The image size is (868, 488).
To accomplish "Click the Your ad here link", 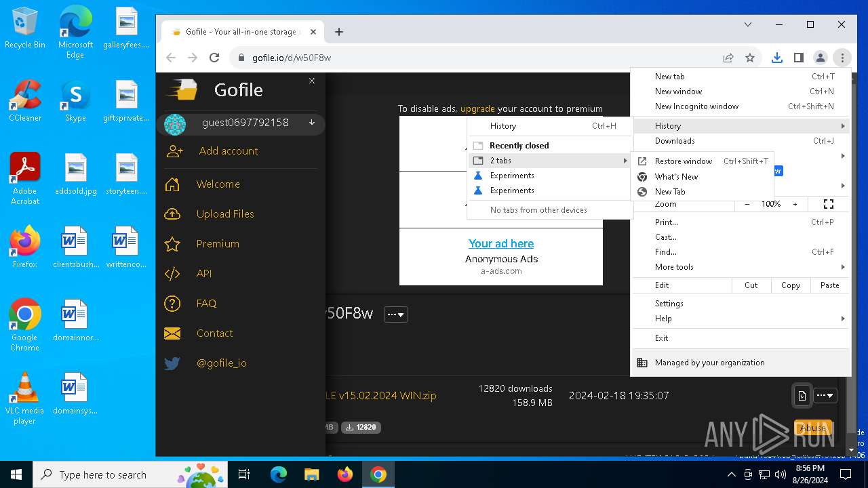I will [501, 243].
